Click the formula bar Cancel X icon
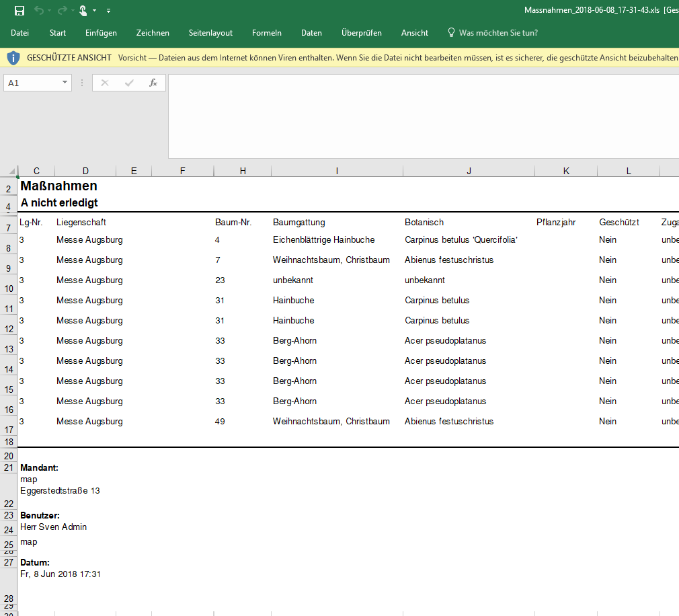679x616 pixels. (105, 83)
